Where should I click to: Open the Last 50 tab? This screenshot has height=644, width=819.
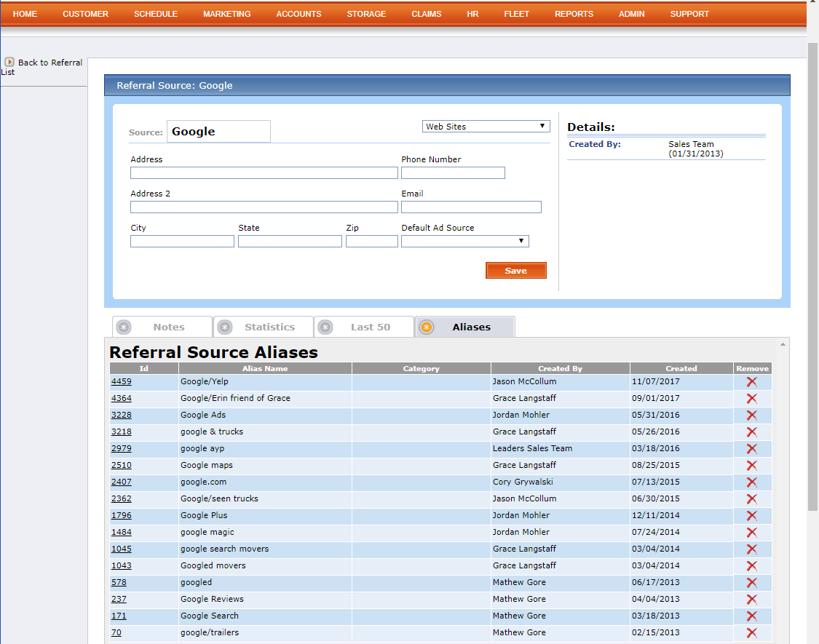coord(364,327)
